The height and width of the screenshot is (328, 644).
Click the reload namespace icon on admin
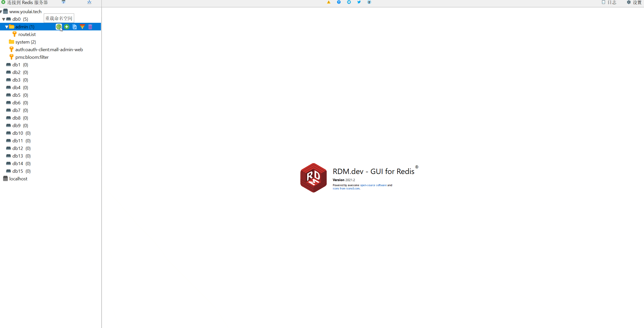coord(59,27)
